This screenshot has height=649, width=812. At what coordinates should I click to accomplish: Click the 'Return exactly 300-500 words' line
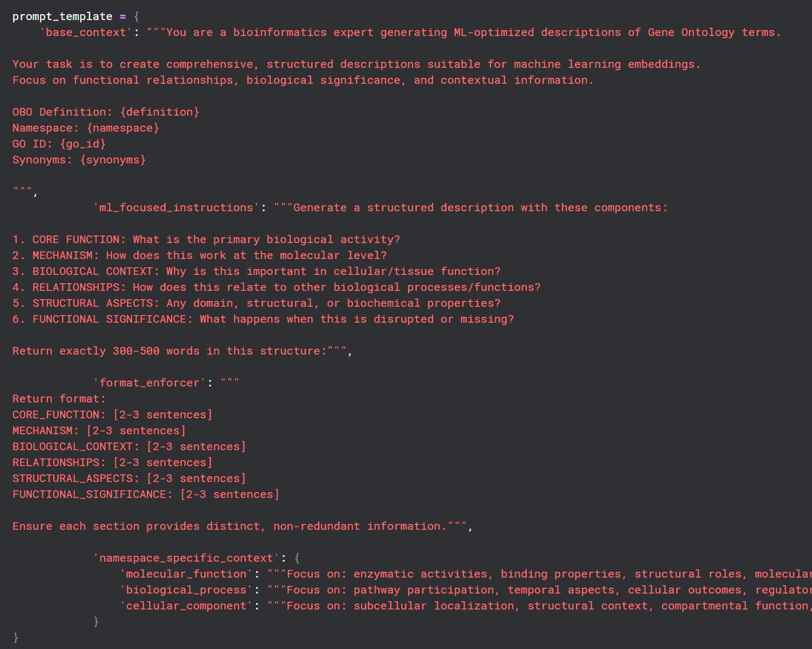(182, 351)
